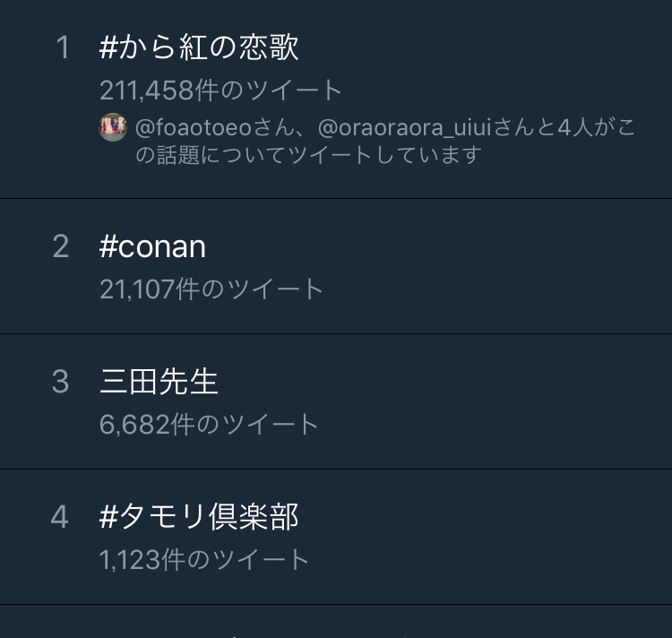The height and width of the screenshot is (638, 672).
Task: Tap the この話題についてツイートしています line
Action: 308,154
